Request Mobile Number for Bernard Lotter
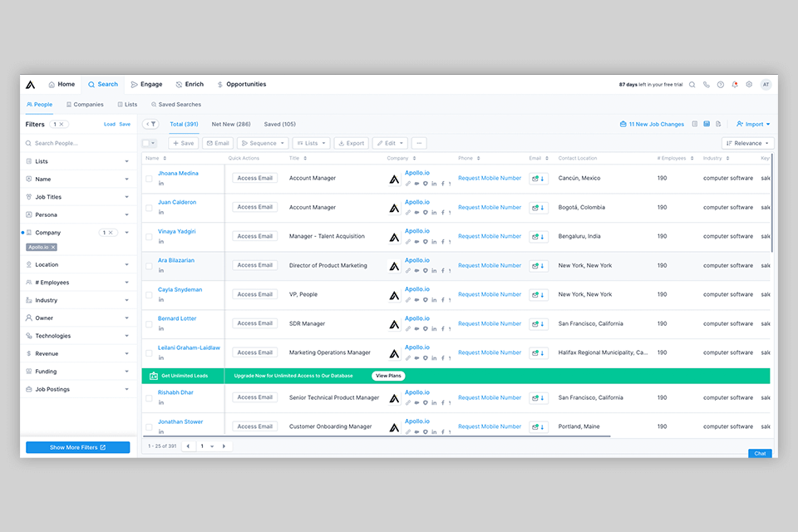 [490, 324]
